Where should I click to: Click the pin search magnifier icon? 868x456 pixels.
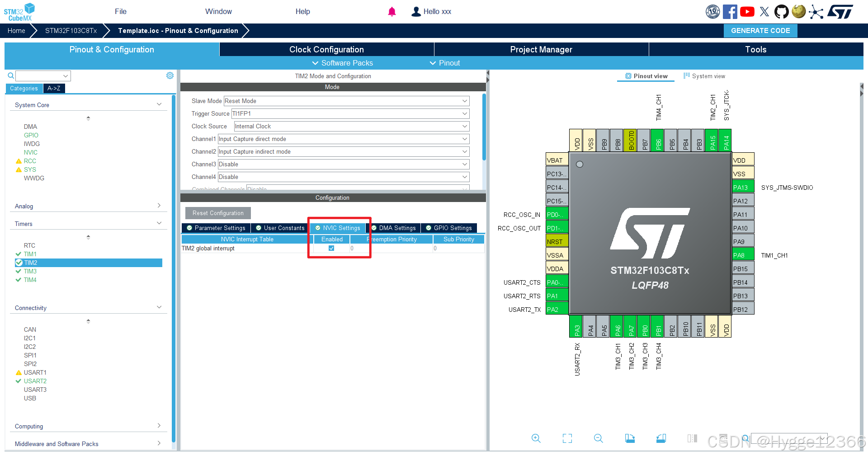pyautogui.click(x=745, y=437)
